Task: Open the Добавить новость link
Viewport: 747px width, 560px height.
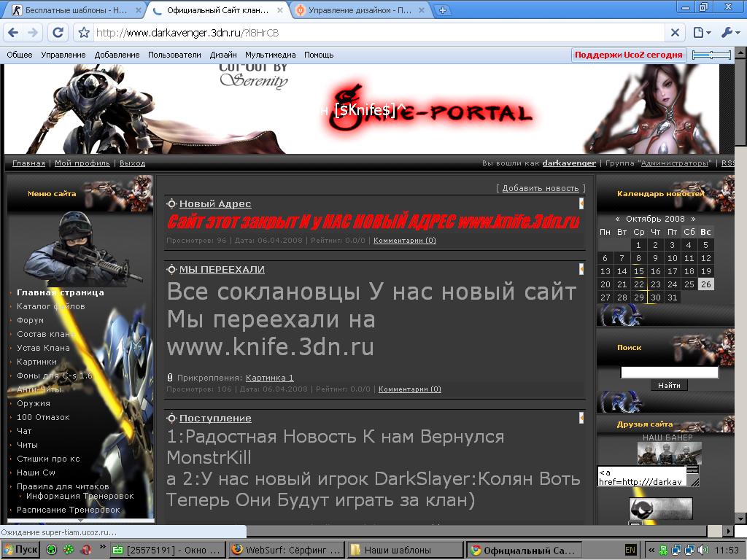Action: [x=541, y=188]
